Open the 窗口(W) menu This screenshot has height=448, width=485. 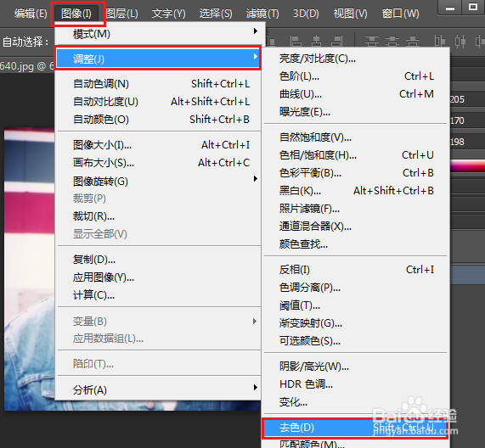(x=401, y=14)
